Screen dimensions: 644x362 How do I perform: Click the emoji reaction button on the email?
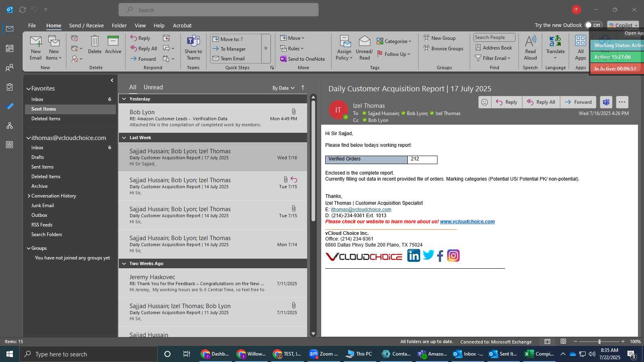485,102
